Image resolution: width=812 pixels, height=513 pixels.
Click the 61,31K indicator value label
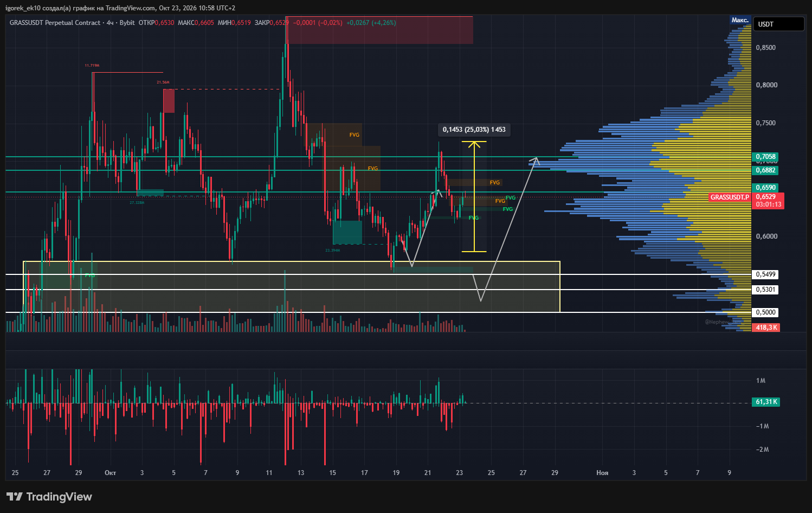coord(766,402)
